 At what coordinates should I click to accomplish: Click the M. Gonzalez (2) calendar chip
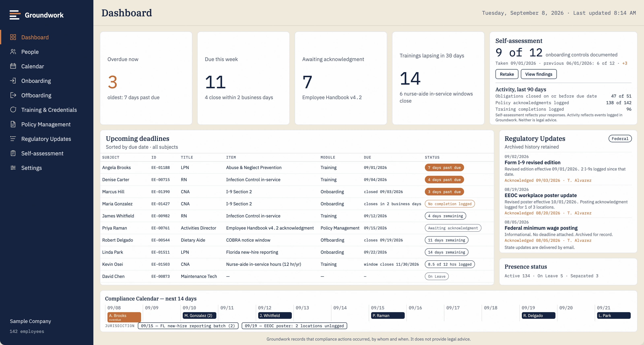point(199,315)
